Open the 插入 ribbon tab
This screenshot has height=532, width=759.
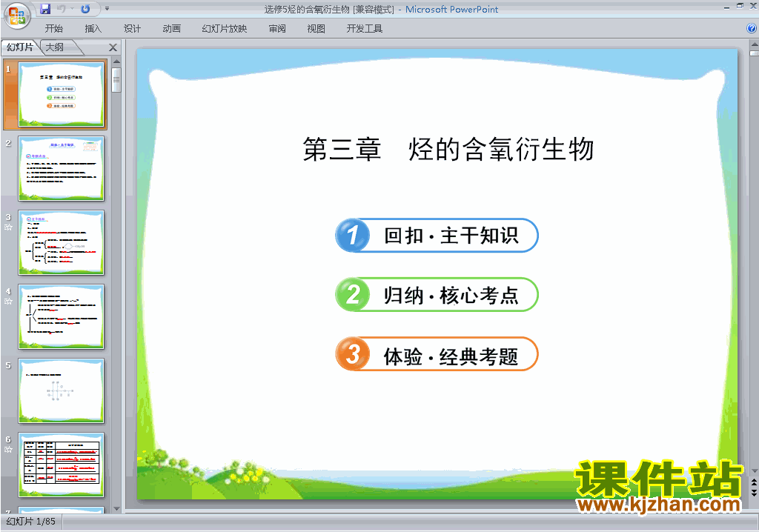[93, 29]
